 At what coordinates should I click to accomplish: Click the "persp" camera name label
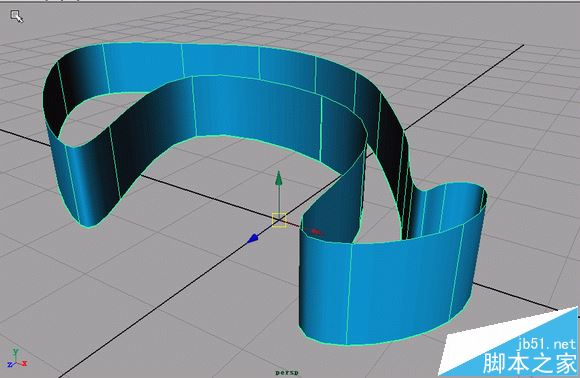coord(286,372)
